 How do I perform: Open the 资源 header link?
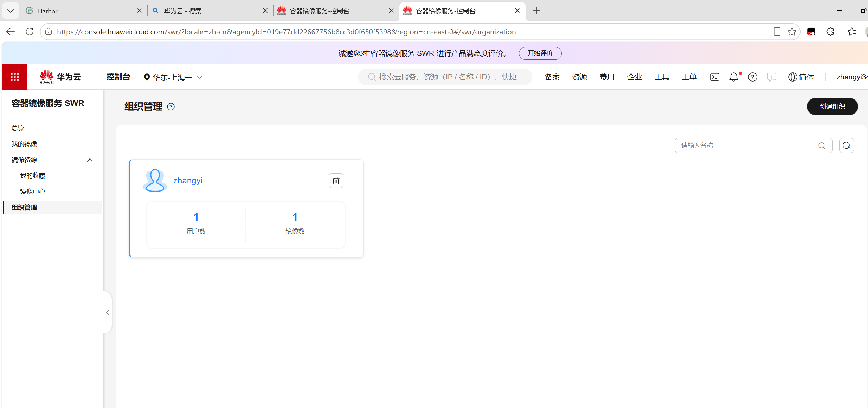[580, 77]
